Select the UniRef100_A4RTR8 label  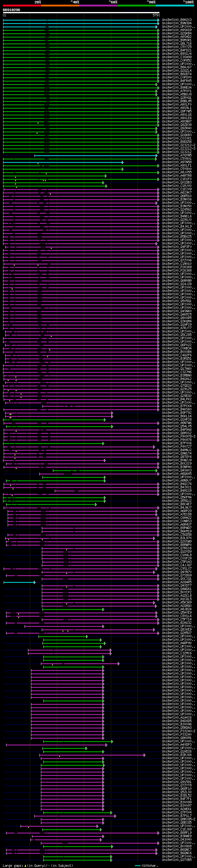[x=177, y=176]
